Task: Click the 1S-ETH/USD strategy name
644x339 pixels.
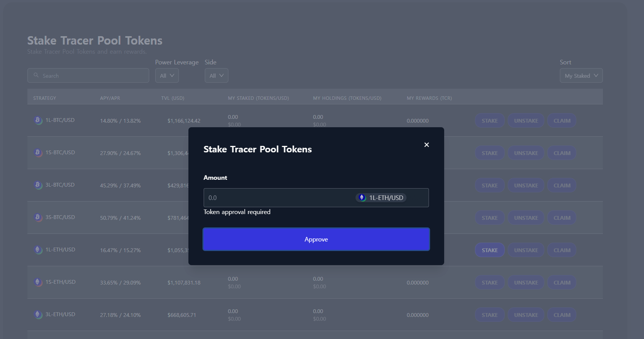Action: pos(61,282)
